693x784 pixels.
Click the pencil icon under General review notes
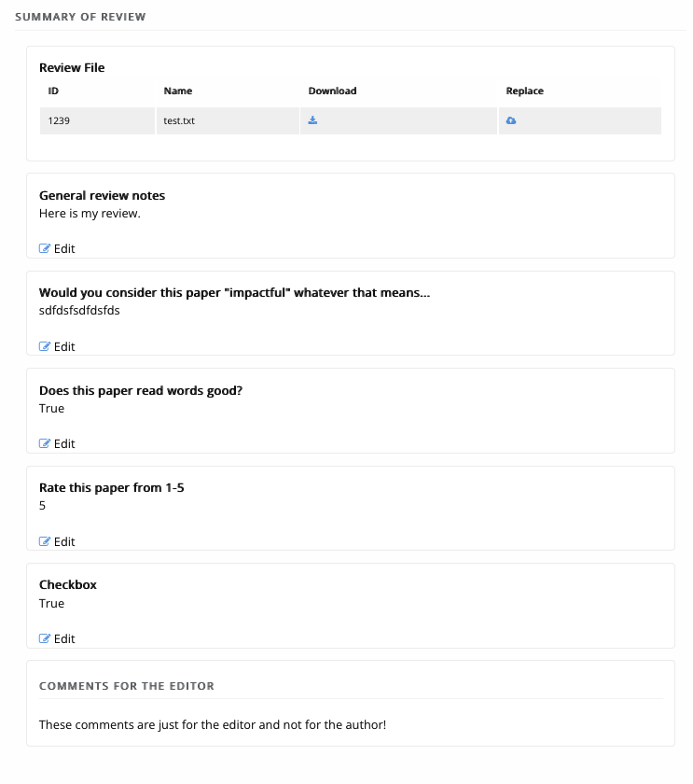point(45,248)
